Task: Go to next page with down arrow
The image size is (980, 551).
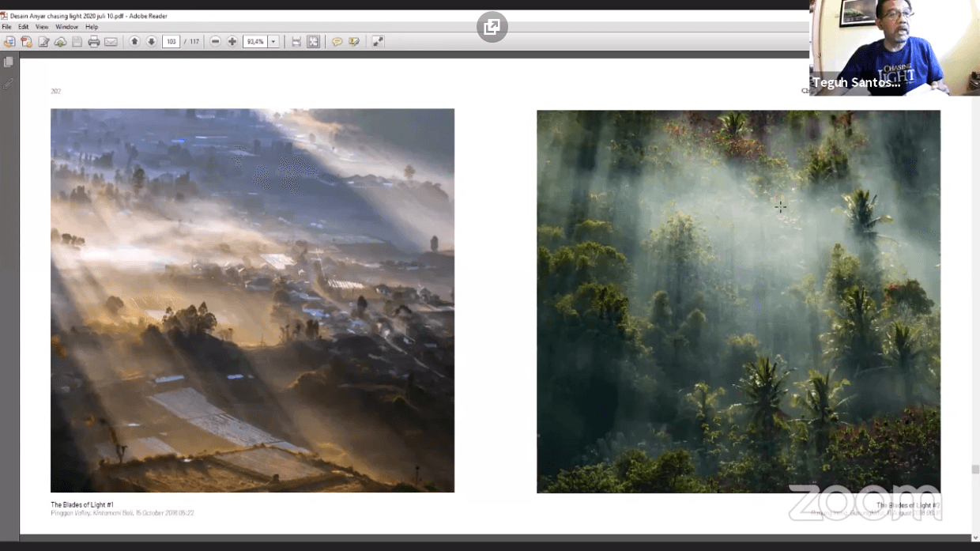Action: click(x=151, y=42)
